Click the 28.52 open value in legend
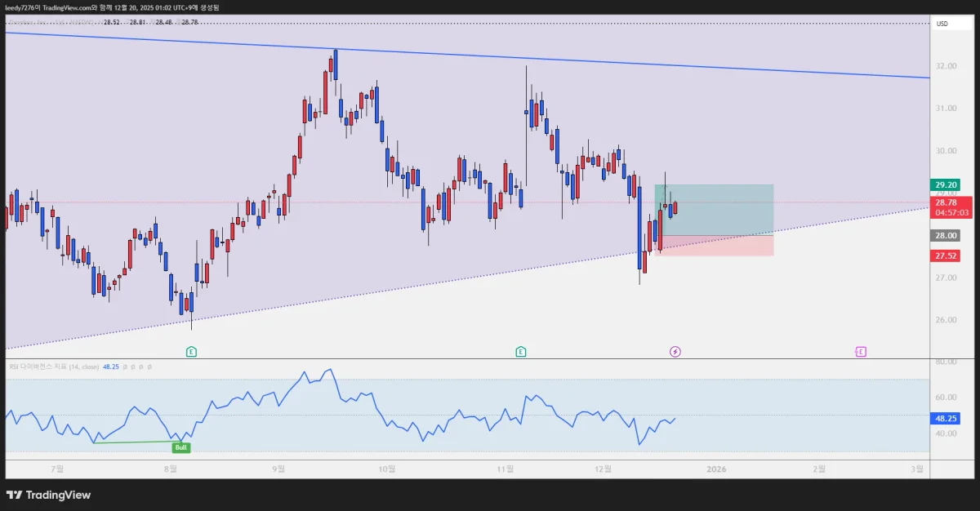This screenshot has height=511, width=980. point(112,23)
